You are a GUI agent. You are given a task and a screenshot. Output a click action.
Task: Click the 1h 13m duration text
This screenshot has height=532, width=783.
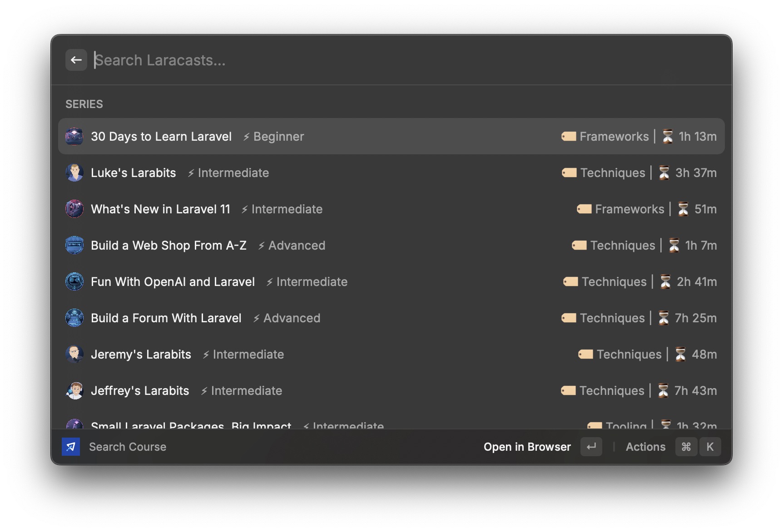(x=698, y=136)
